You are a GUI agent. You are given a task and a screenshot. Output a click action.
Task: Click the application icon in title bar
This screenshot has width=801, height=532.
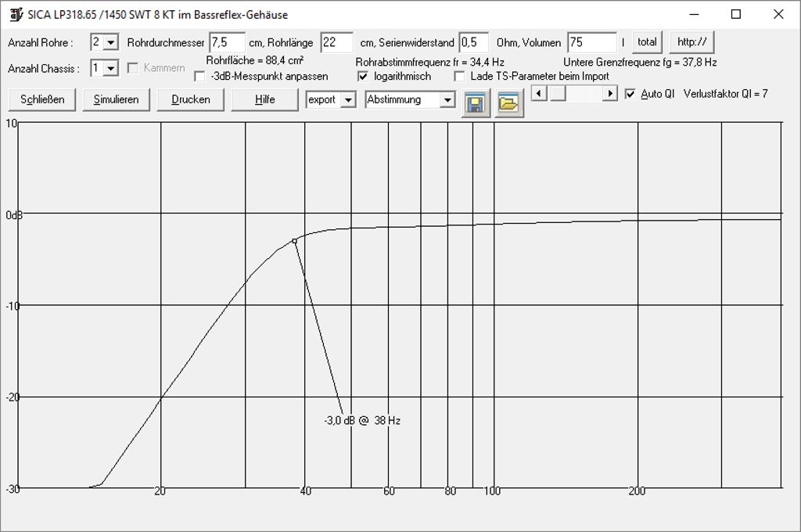[x=14, y=14]
